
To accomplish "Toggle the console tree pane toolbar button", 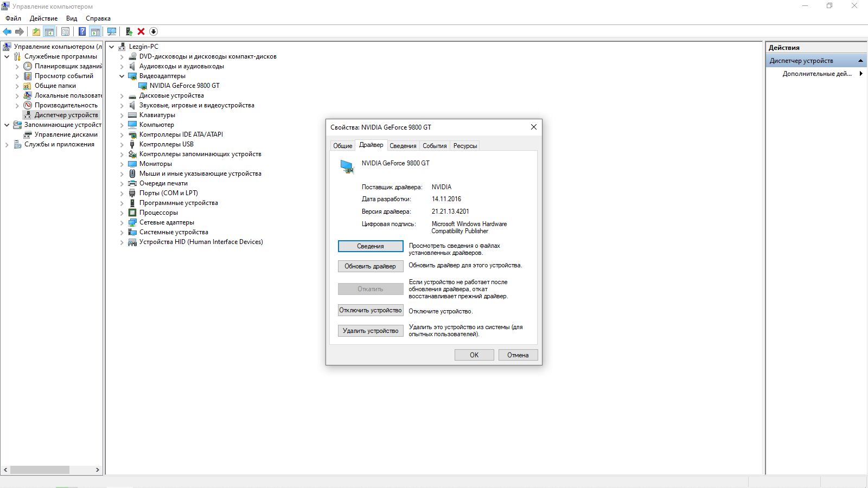I will tap(49, 31).
